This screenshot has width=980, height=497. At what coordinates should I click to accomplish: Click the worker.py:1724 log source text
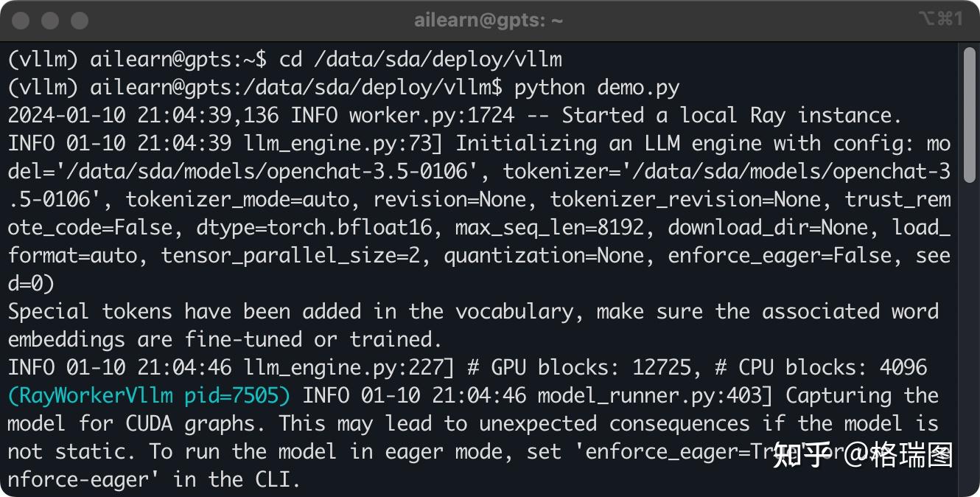432,116
